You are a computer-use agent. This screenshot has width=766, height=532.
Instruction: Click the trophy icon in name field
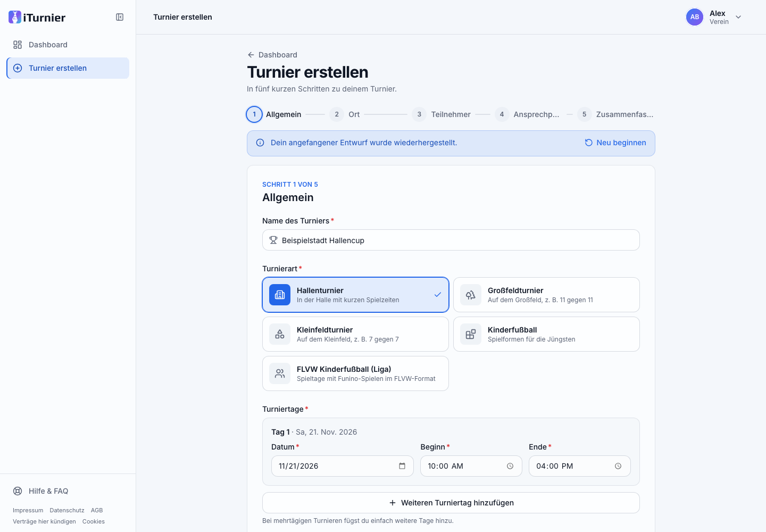tap(273, 240)
